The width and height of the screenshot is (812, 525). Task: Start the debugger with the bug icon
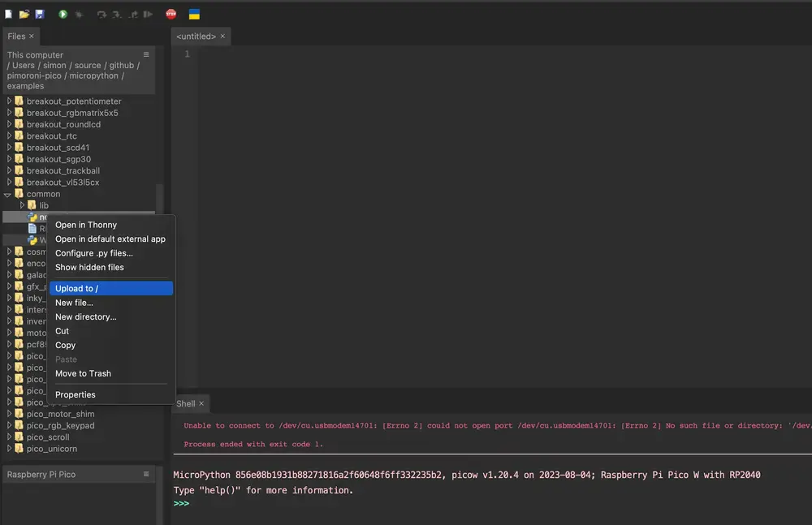pyautogui.click(x=79, y=13)
